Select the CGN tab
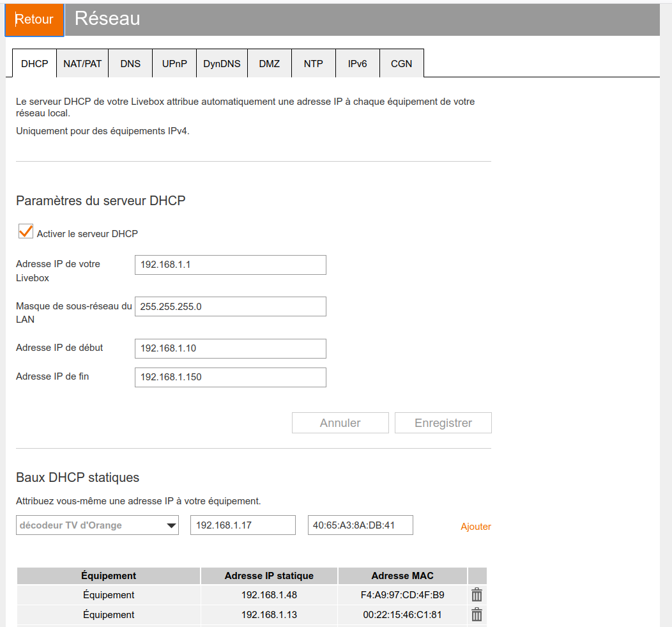 (401, 64)
